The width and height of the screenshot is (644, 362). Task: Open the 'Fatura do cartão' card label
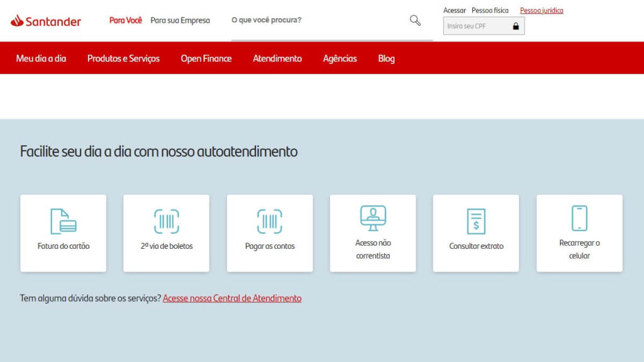click(64, 246)
